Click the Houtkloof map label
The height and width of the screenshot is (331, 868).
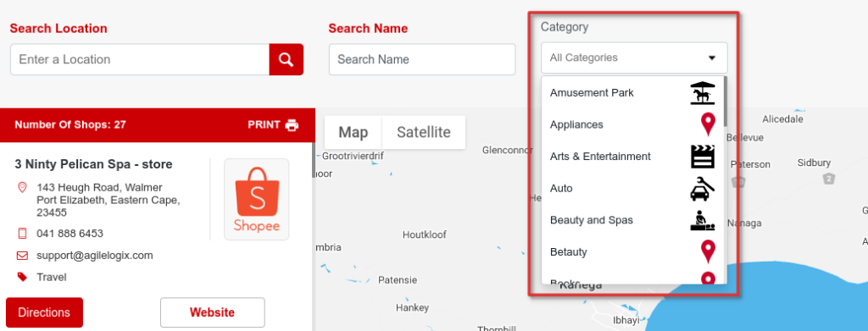(425, 234)
